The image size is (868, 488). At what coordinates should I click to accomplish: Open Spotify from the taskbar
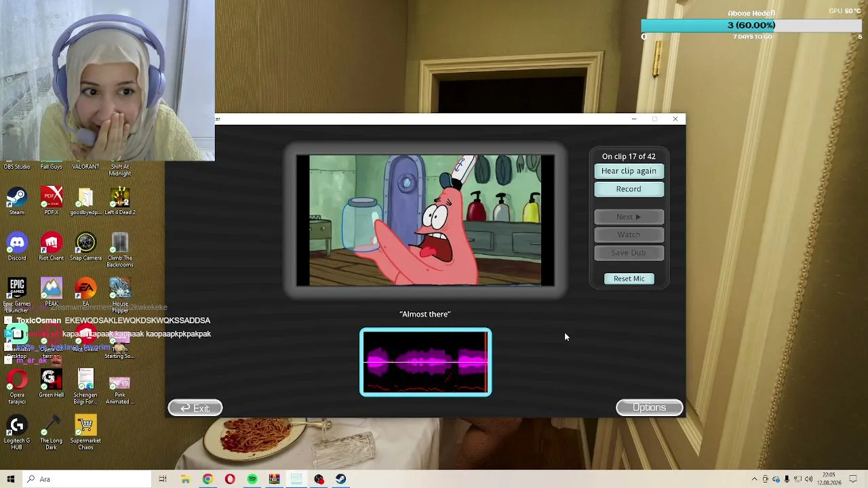252,479
